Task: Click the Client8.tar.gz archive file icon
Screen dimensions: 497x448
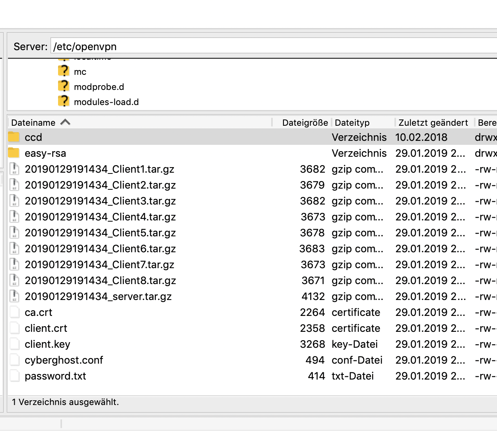Action: pyautogui.click(x=14, y=280)
